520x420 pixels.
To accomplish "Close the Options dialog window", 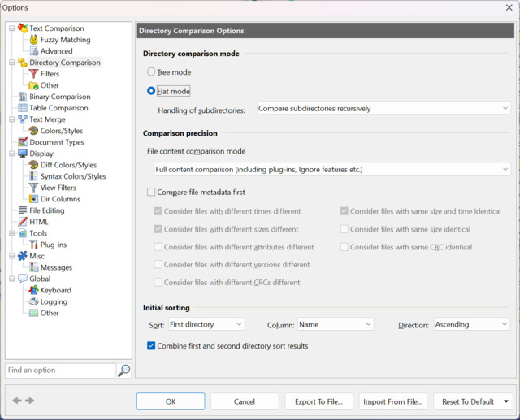I will (x=509, y=7).
